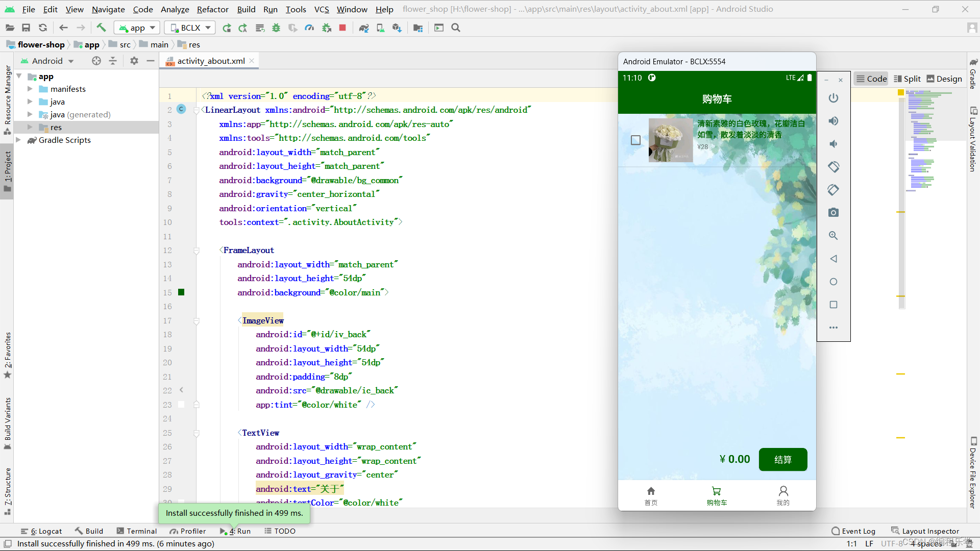Take an emulator screenshot with the camera icon
Screen dimensions: 980x551
click(834, 213)
